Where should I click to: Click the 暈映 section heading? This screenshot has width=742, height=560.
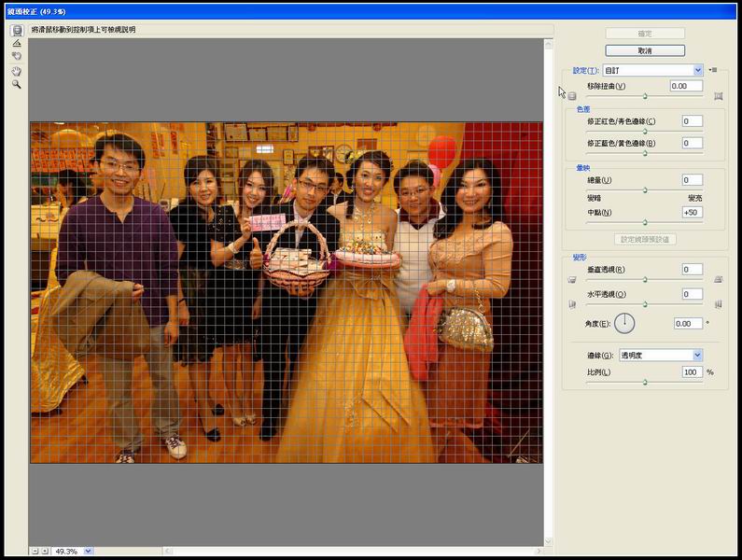coord(583,168)
